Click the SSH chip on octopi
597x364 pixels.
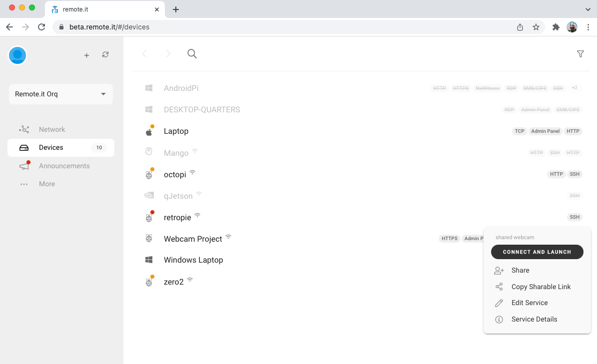coord(575,174)
